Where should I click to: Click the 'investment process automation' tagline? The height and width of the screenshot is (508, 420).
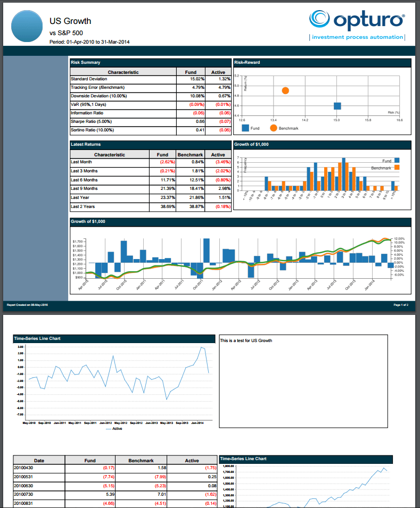tap(357, 37)
